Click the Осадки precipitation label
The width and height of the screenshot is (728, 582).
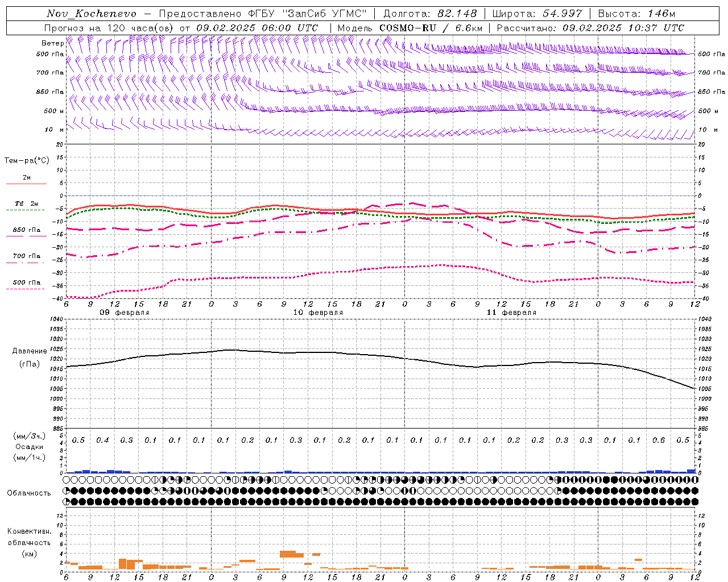pos(30,447)
